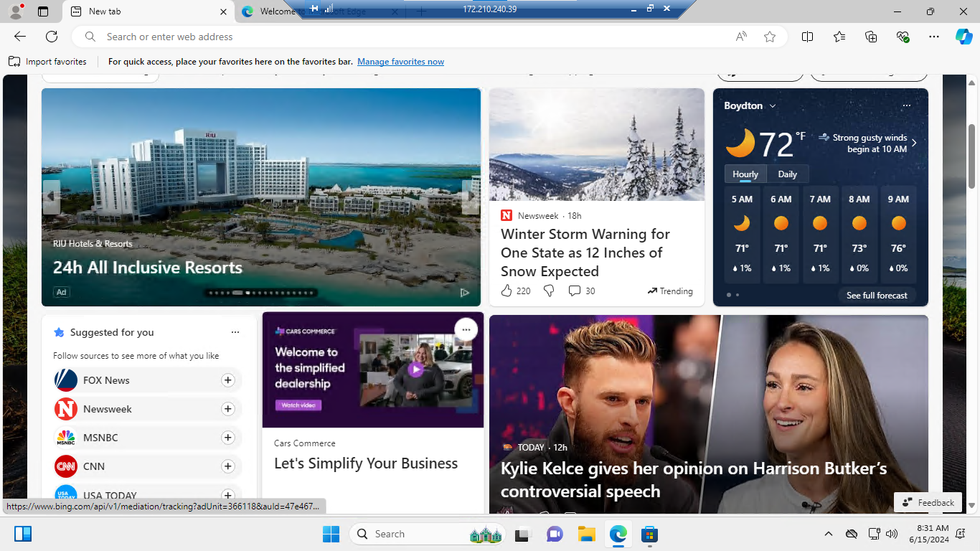Click the page vertical scrollbar thumb
Viewport: 980px width, 551px height.
pos(972,156)
